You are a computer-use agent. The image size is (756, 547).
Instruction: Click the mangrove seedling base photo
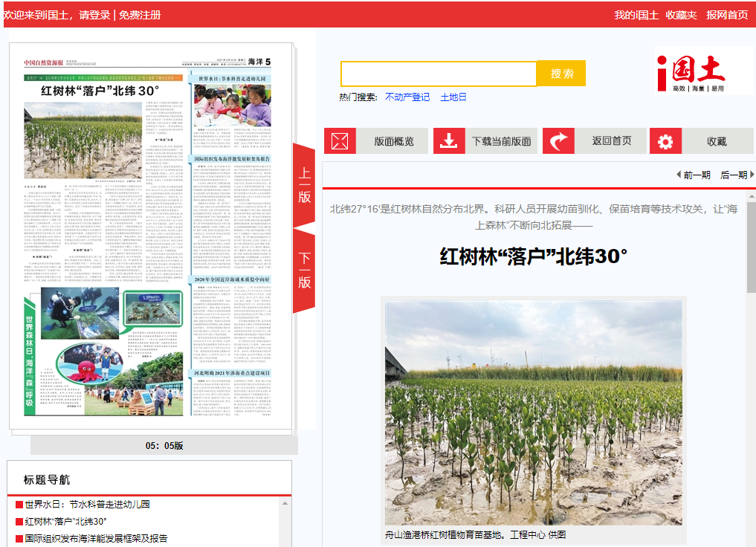pos(533,412)
